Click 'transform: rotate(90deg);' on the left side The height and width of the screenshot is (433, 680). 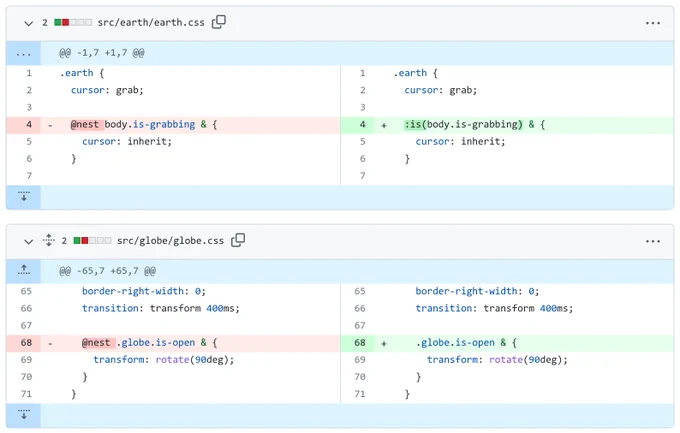coord(163,360)
